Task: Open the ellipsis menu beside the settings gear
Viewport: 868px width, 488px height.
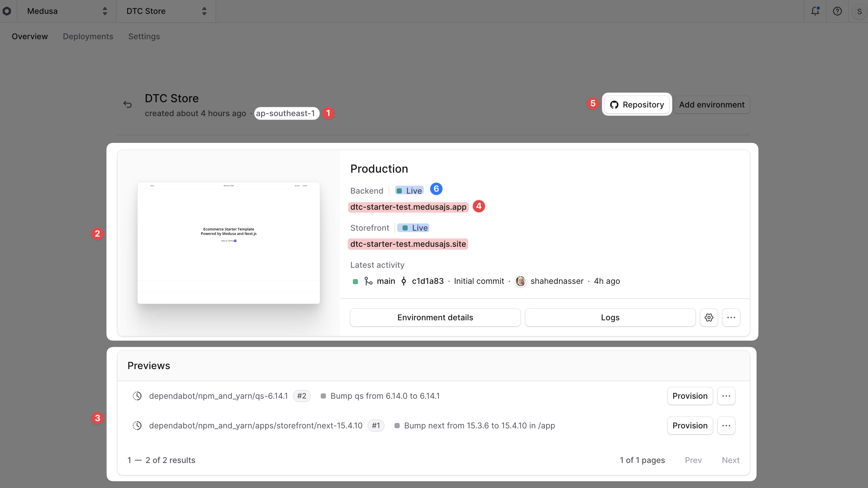Action: 731,317
